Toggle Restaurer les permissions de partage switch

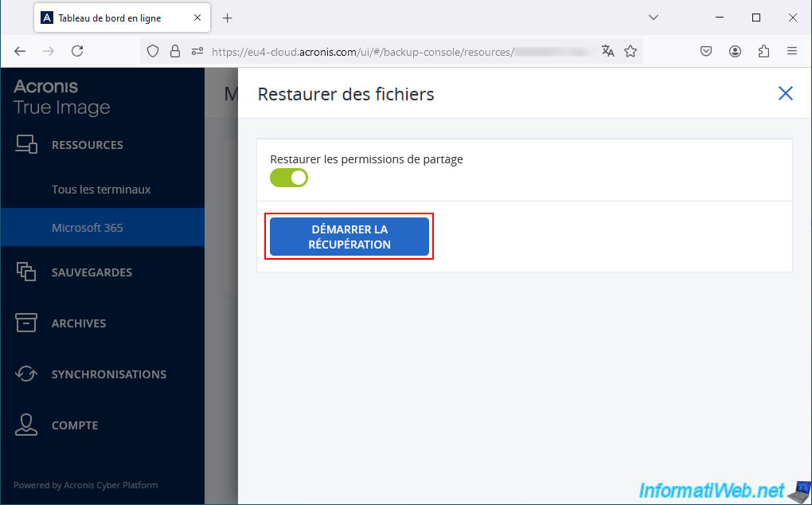(289, 178)
